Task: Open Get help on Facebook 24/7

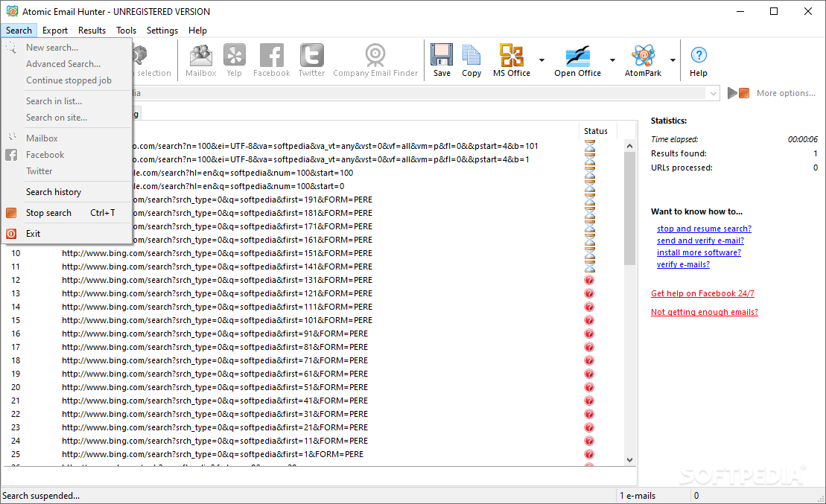Action: [x=702, y=293]
